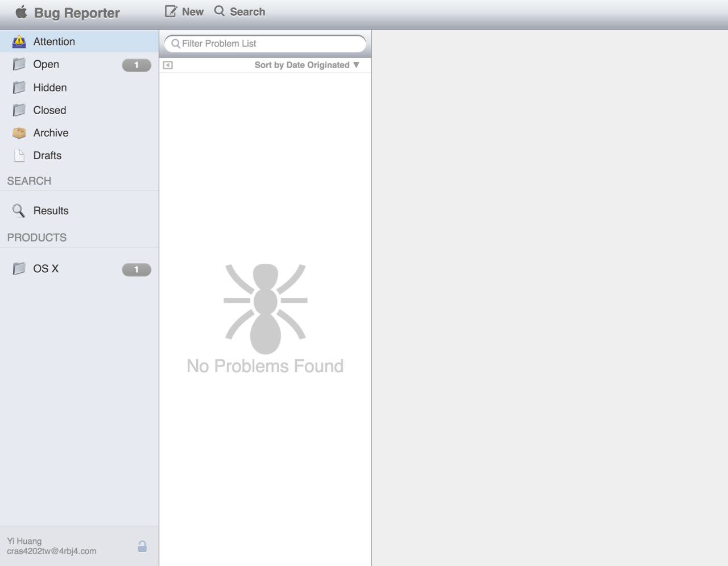728x566 pixels.
Task: Click the Archive box icon
Action: pos(19,133)
